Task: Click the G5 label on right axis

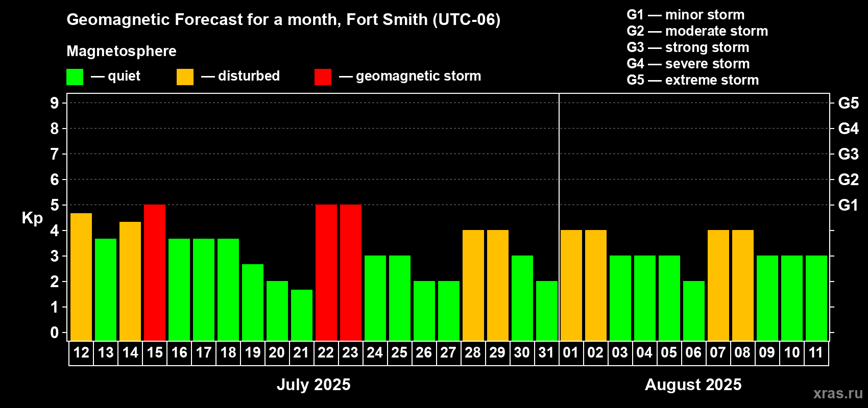Action: [x=849, y=103]
